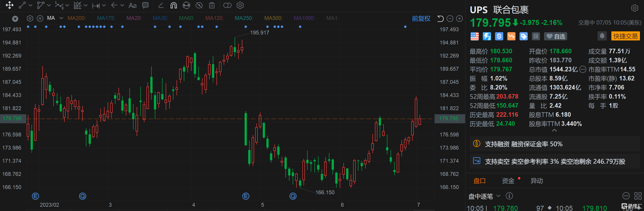The width and height of the screenshot is (644, 211).
Task: Toggle the MA30 line
Action: click(160, 18)
